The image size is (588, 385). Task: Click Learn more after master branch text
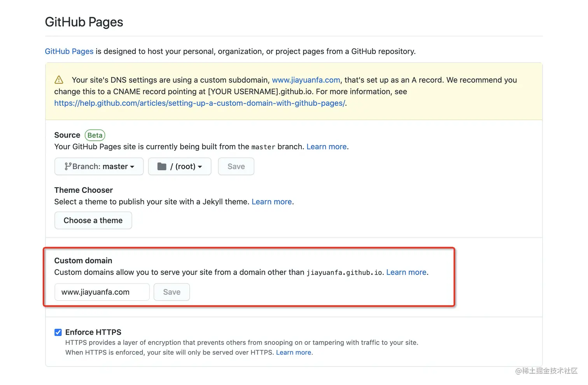pyautogui.click(x=326, y=147)
